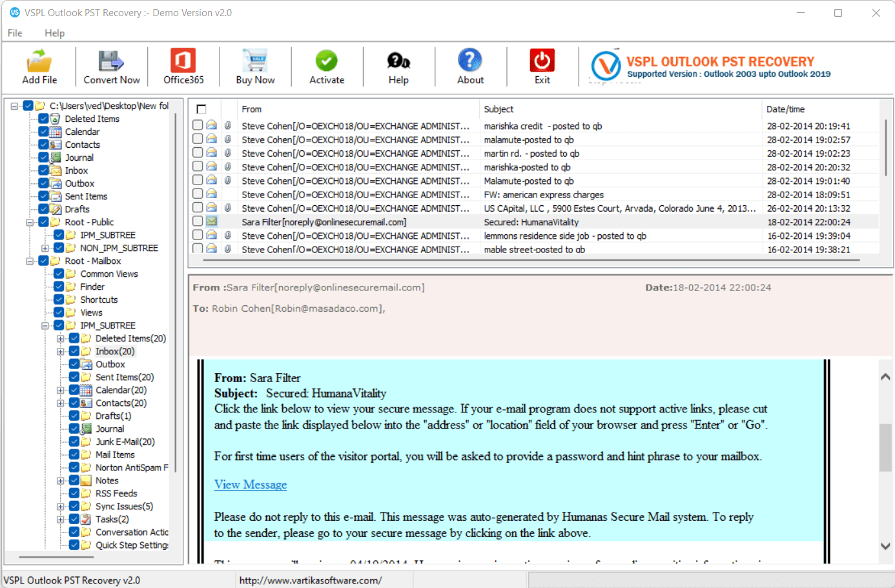Viewport: 895px width, 588px height.
Task: Check the Sara Filter email checkbox
Action: [x=198, y=221]
